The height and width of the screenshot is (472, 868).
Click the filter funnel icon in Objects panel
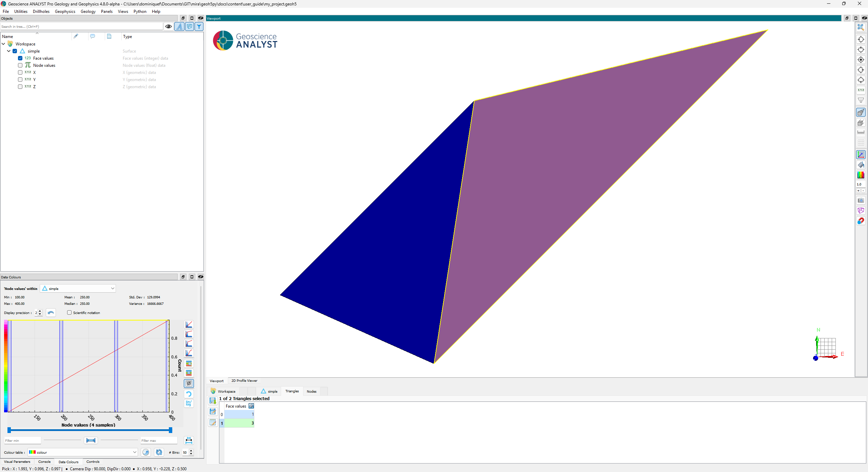[199, 26]
